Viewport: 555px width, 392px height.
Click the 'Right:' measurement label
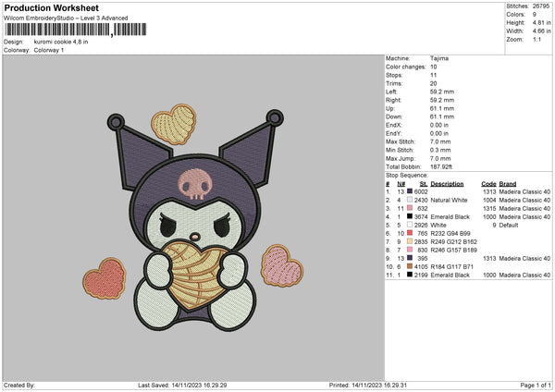(393, 100)
